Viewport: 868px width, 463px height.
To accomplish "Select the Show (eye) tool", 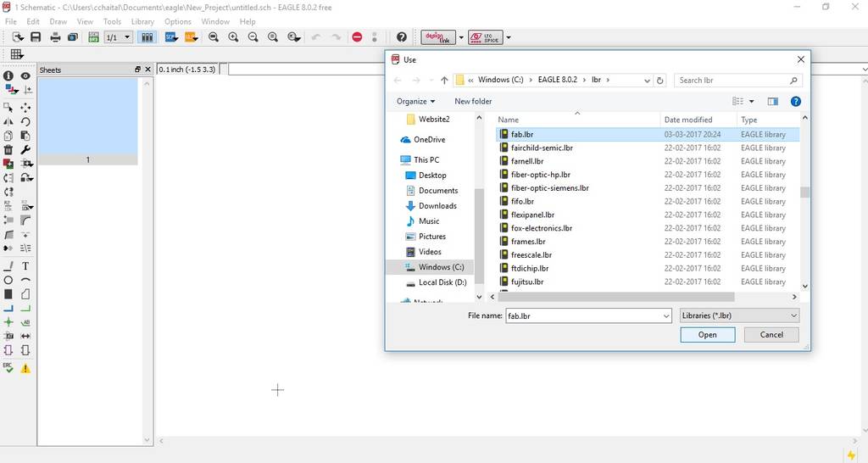I will pos(25,75).
